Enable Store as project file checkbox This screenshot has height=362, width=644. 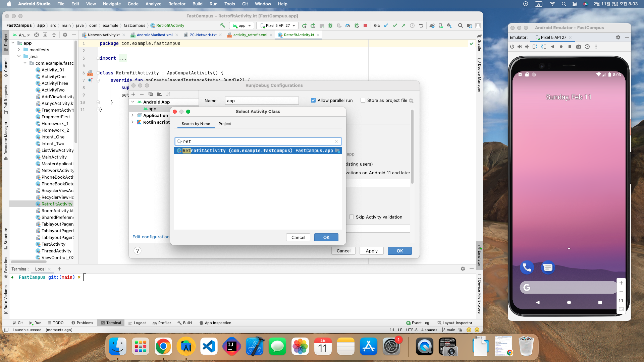(363, 100)
